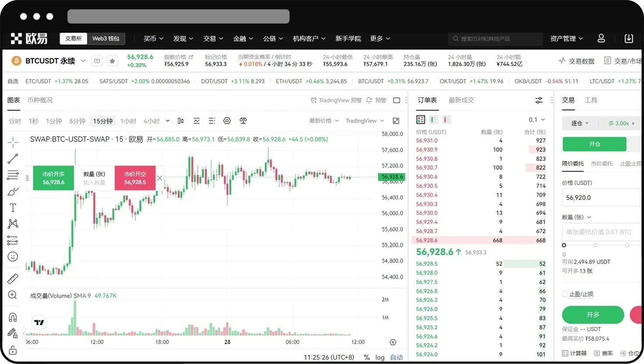Open the 0.1 price grouping dropdown
This screenshot has height=364, width=644.
click(537, 120)
